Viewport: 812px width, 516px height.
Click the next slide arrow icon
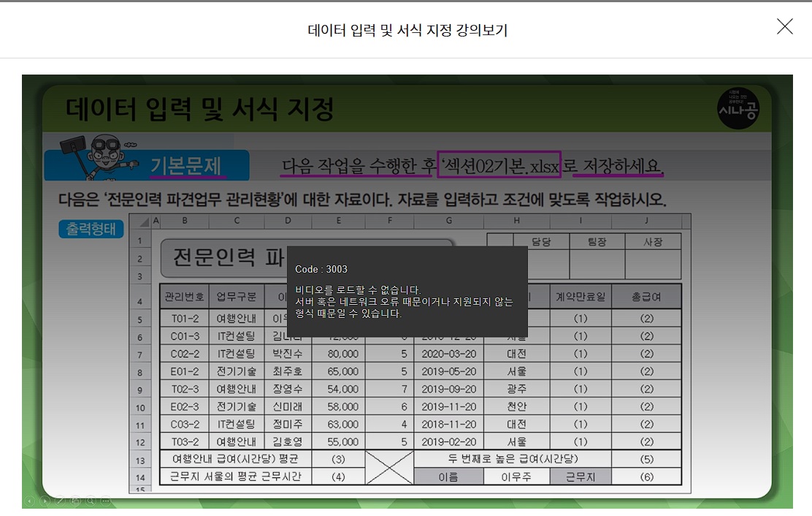pos(45,501)
